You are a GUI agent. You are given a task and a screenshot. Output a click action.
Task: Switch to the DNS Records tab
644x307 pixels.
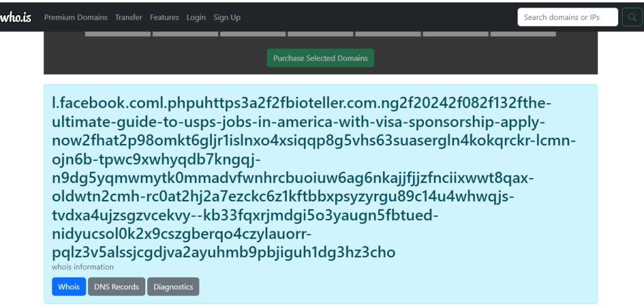pos(116,287)
